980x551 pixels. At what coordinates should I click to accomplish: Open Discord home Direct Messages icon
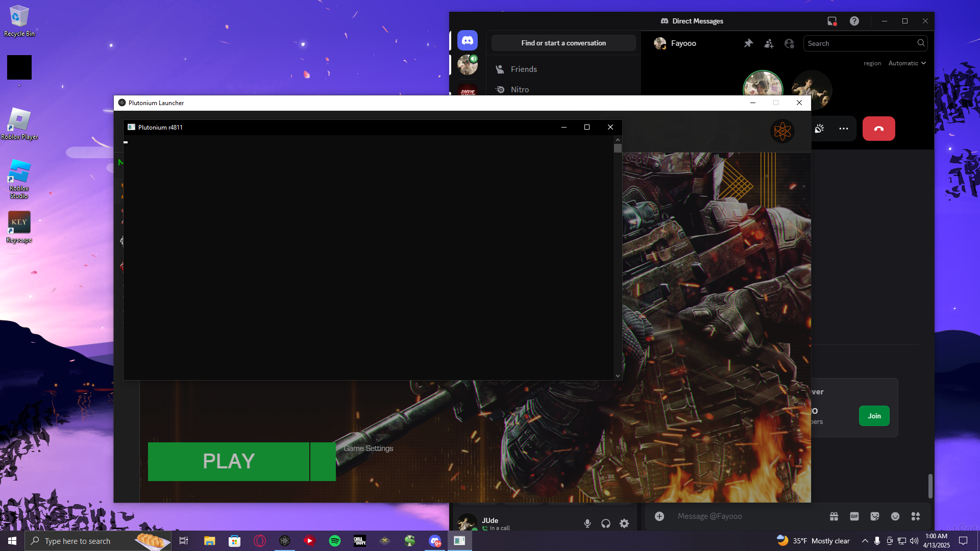pos(468,40)
